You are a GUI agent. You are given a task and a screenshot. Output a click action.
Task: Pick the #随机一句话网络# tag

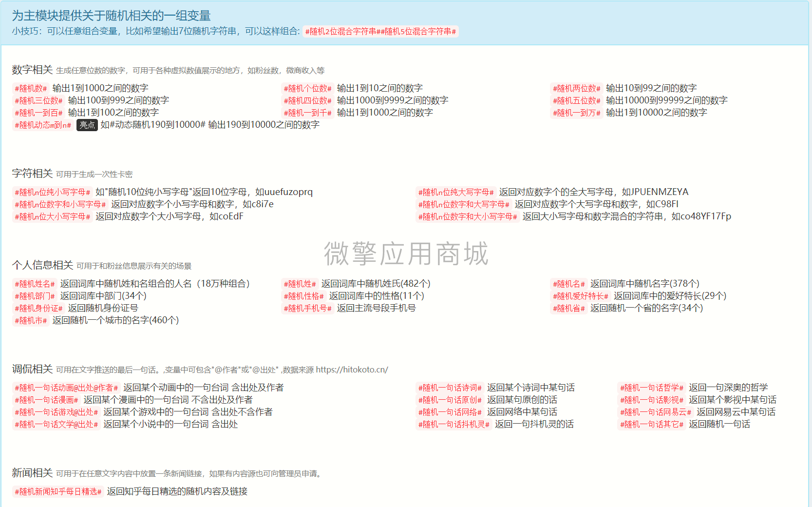pyautogui.click(x=450, y=412)
